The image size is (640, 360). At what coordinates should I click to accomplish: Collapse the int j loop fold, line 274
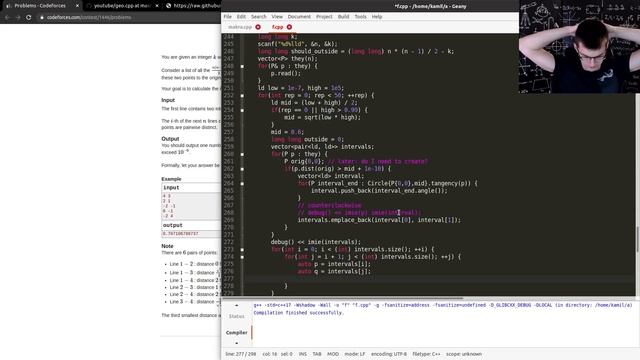(242, 257)
